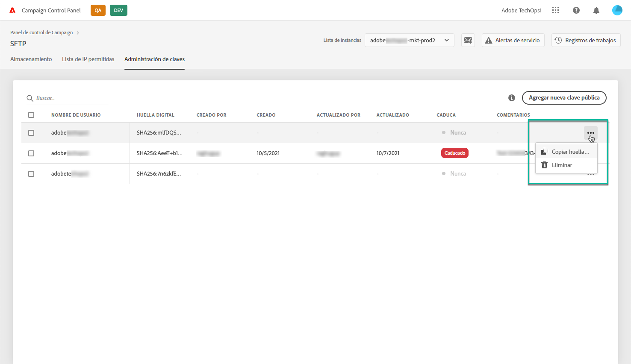Click the created date 10/5/2021

[x=268, y=153]
